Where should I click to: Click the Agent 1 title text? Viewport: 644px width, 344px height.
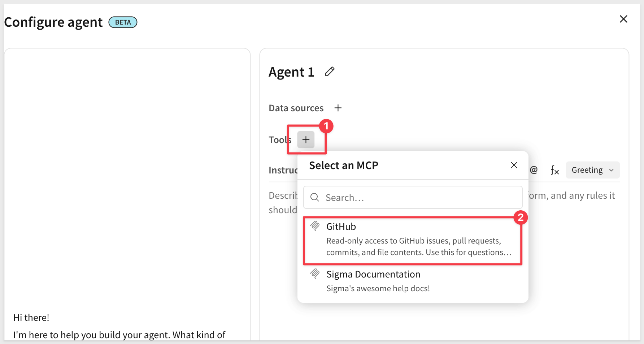coord(291,72)
